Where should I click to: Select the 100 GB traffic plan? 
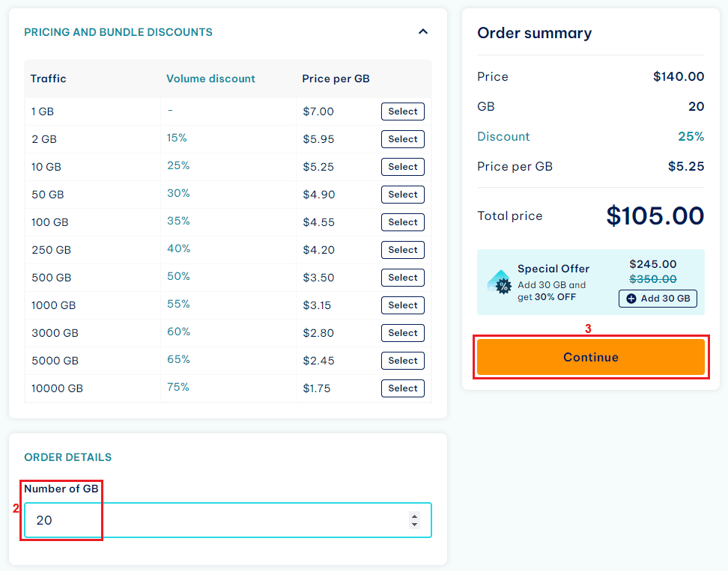[x=402, y=222]
